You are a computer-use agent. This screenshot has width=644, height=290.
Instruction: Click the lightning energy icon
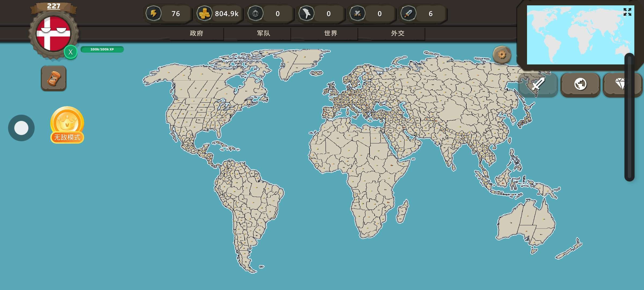(x=153, y=13)
